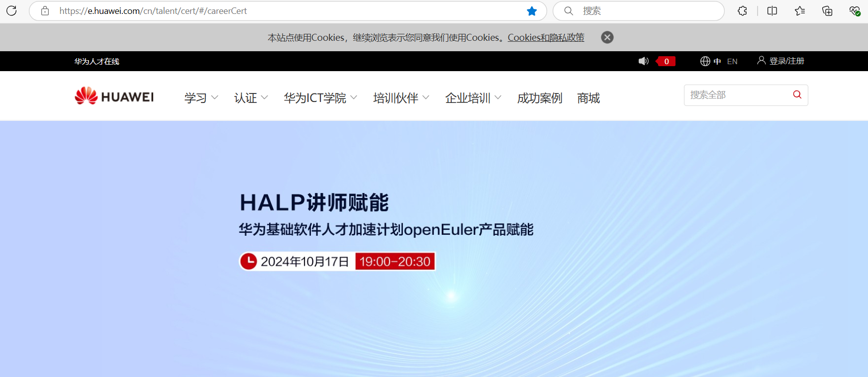Image resolution: width=868 pixels, height=377 pixels.
Task: Open the favorites list star icon
Action: click(x=800, y=11)
